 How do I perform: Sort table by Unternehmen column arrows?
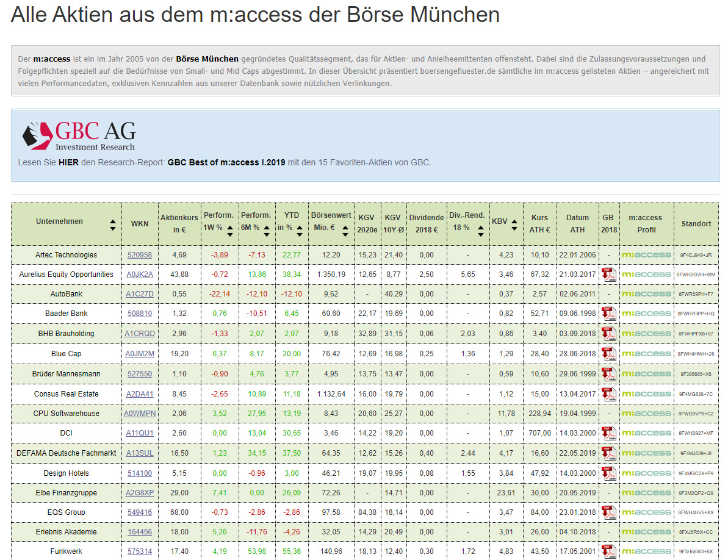click(x=113, y=225)
